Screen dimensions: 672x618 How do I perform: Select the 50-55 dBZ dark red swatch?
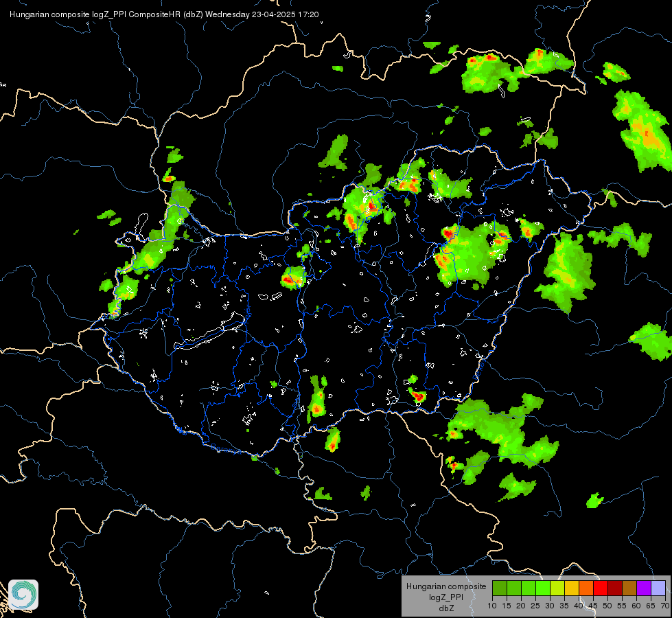[615, 588]
